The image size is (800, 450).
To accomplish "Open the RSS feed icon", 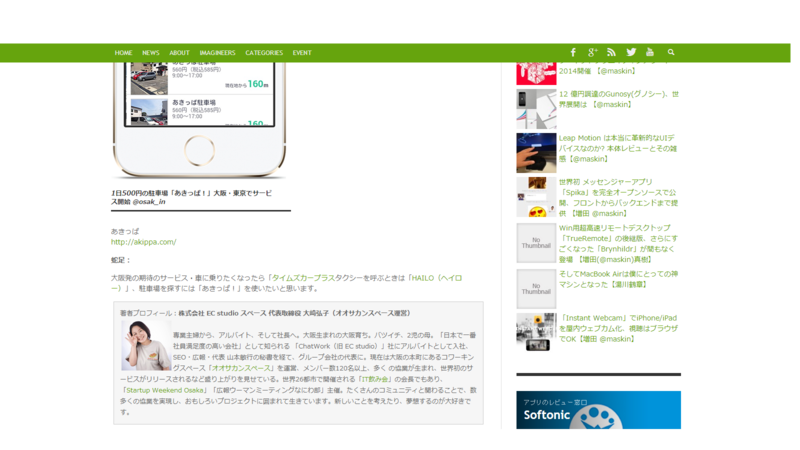I will tap(611, 53).
